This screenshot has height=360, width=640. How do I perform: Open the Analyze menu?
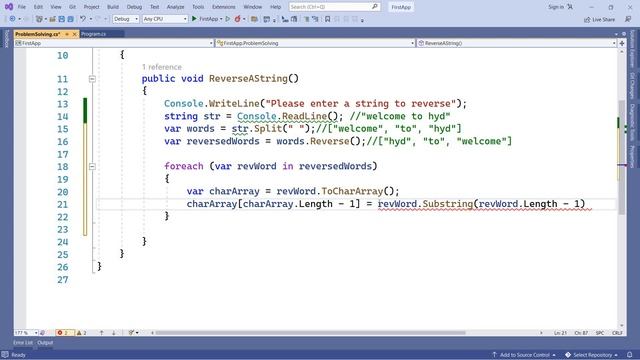[176, 7]
